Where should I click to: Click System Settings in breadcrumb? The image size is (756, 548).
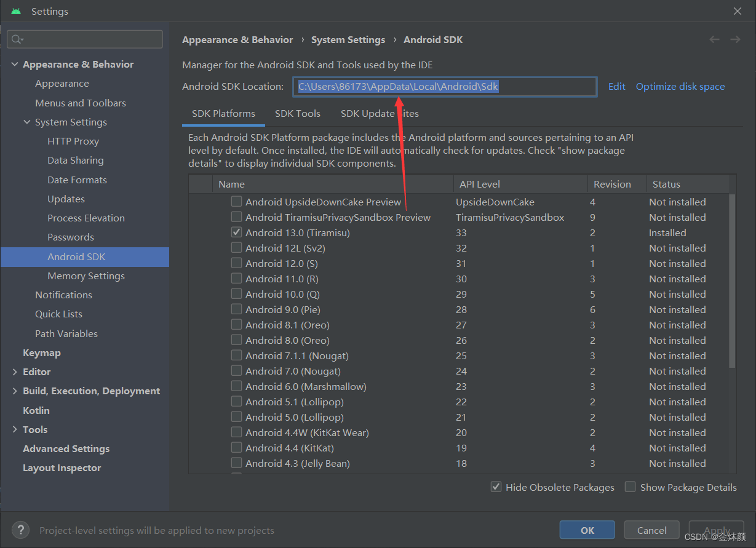pos(348,39)
